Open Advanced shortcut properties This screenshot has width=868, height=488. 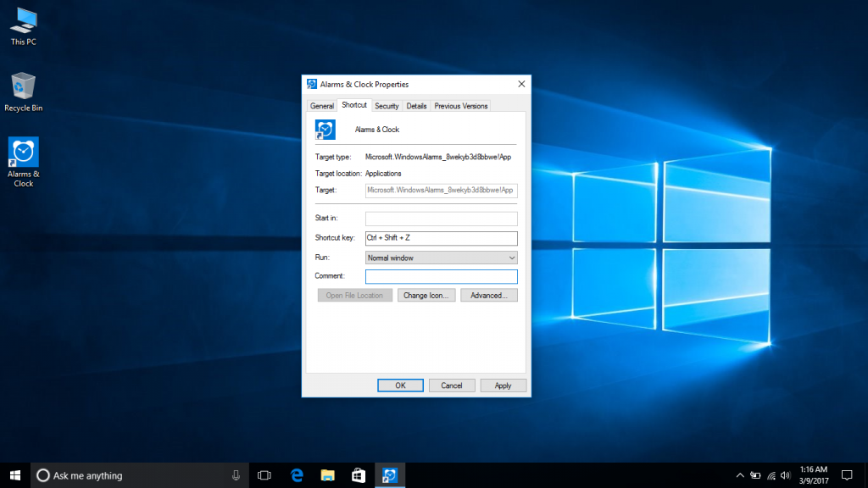(489, 295)
